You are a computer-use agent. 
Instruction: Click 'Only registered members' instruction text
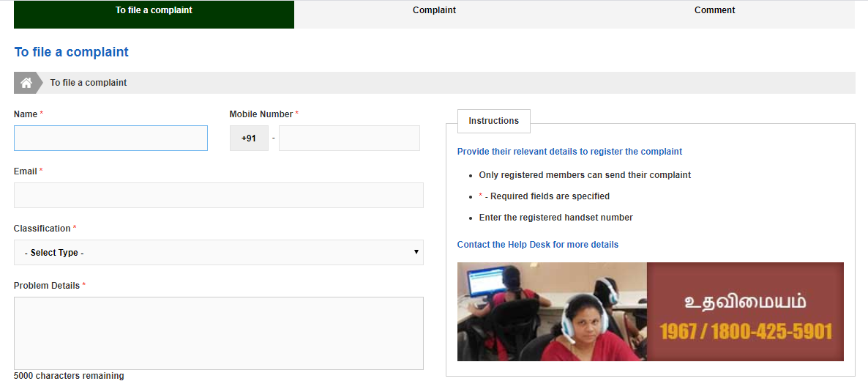[x=584, y=175]
